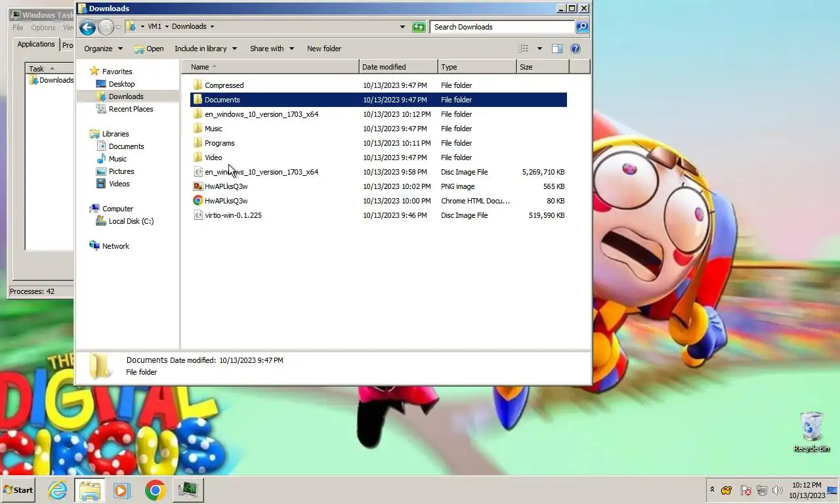This screenshot has height=504, width=840.
Task: Open Pictures library in sidebar
Action: point(121,171)
